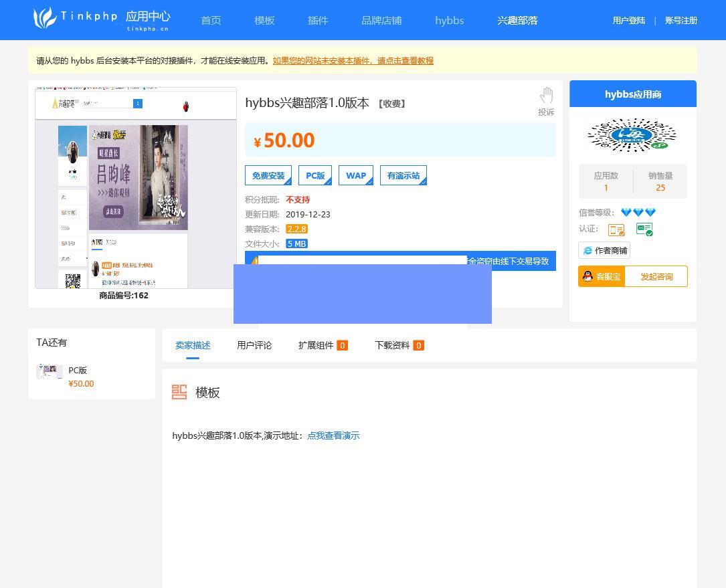The width and height of the screenshot is (726, 588).
Task: Click the 发起咨询 consult button
Action: [x=656, y=276]
